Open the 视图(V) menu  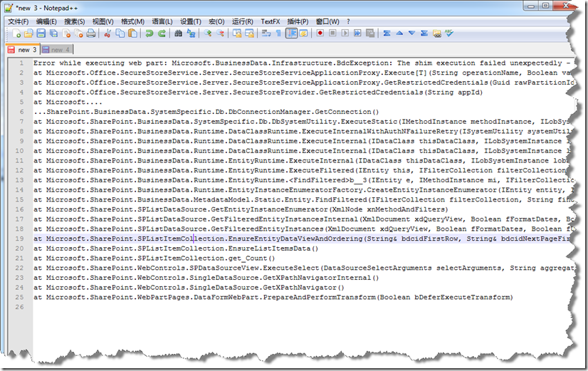(x=103, y=21)
